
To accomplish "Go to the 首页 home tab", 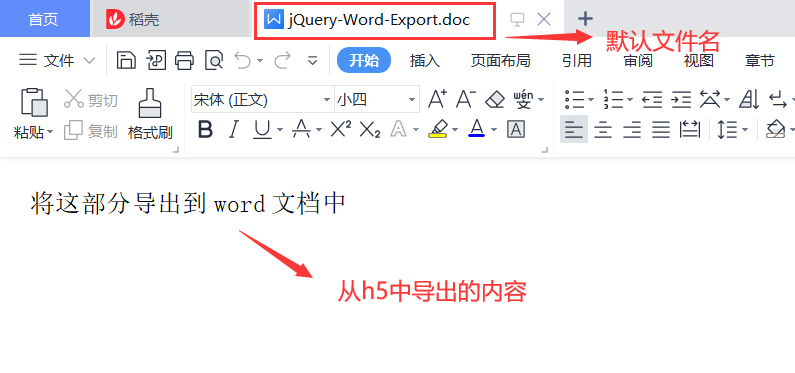I will point(43,19).
